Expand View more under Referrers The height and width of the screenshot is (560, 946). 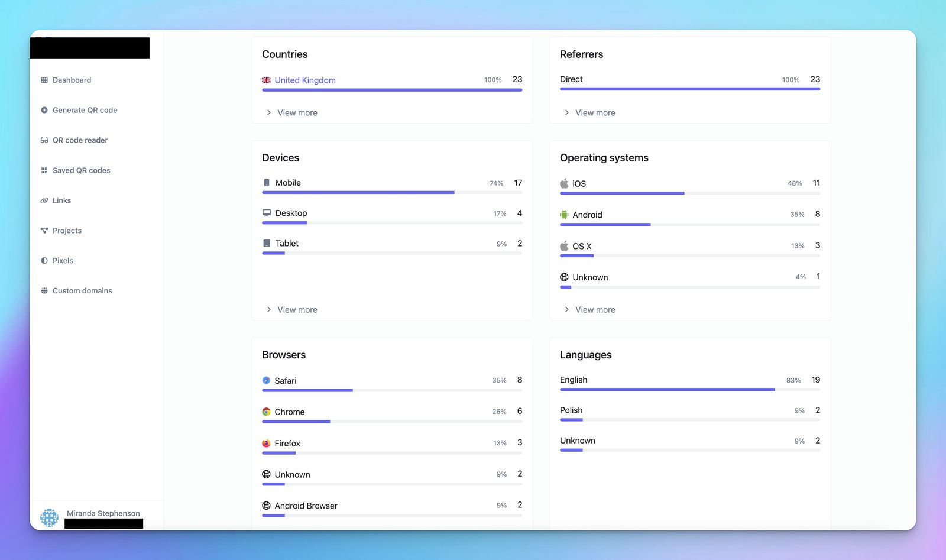(595, 112)
